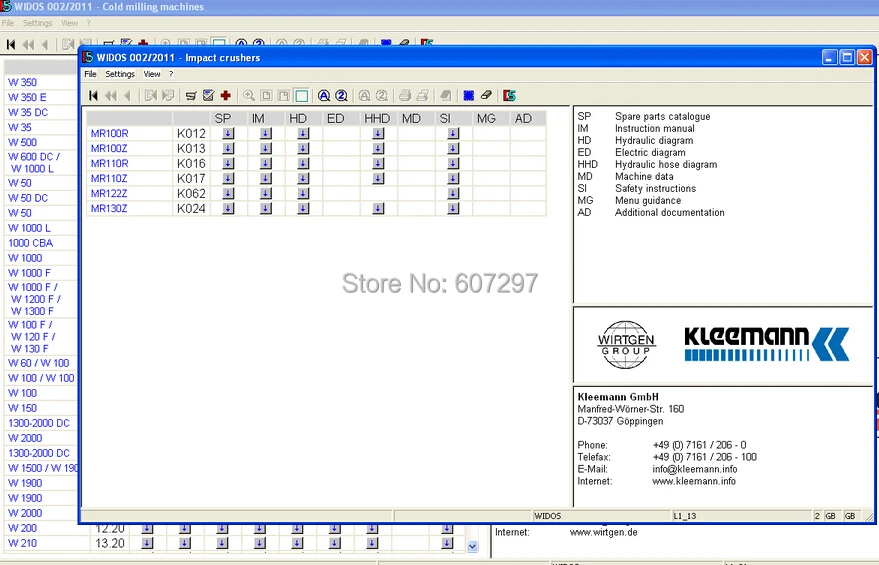Open Settings menu in Impact crushers window
The image size is (879, 565).
pos(120,74)
